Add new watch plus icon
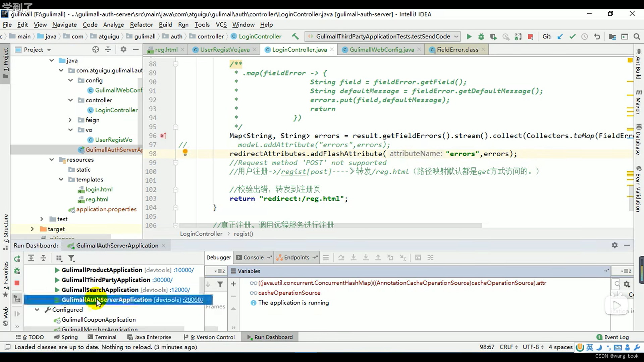Screen dimensions: 644x362 (233, 284)
